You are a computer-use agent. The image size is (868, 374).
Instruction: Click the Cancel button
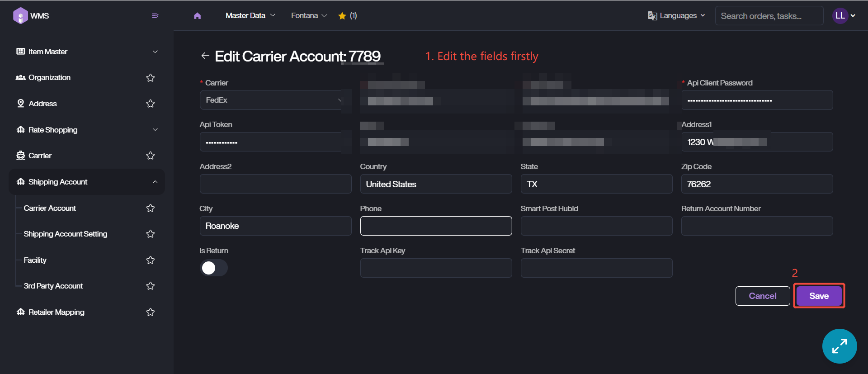click(762, 296)
